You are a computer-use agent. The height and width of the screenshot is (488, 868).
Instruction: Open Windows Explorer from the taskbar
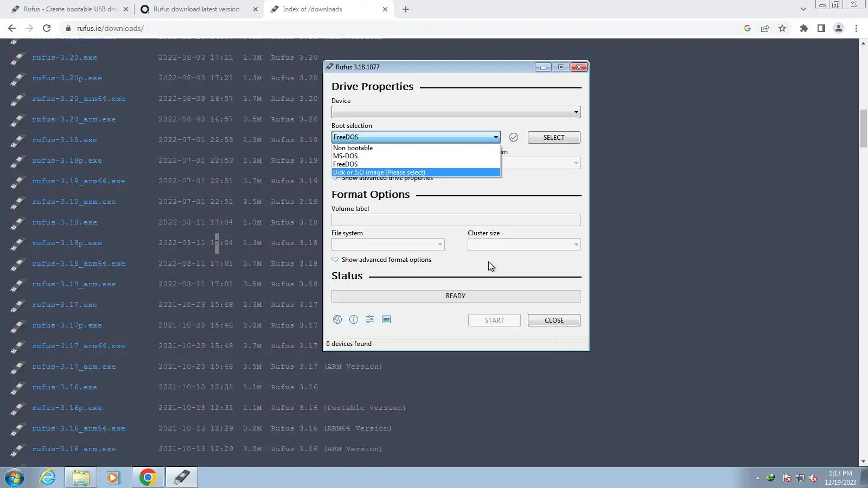(x=80, y=477)
